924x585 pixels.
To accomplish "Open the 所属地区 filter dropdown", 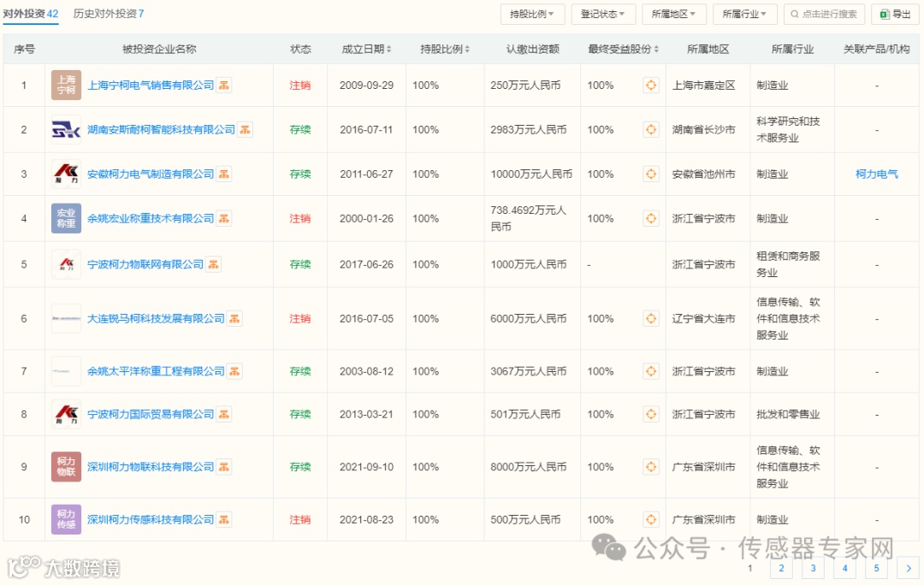I will coord(673,15).
